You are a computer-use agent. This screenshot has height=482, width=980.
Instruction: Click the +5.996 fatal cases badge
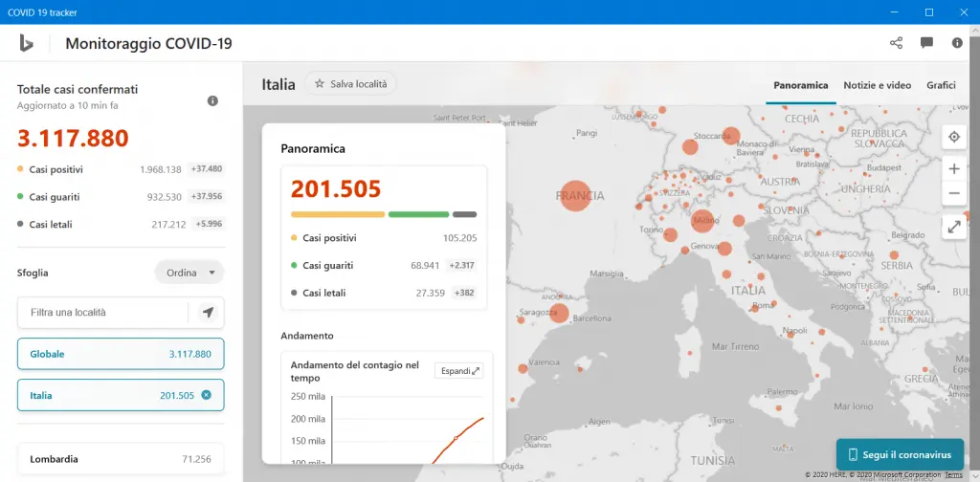209,224
